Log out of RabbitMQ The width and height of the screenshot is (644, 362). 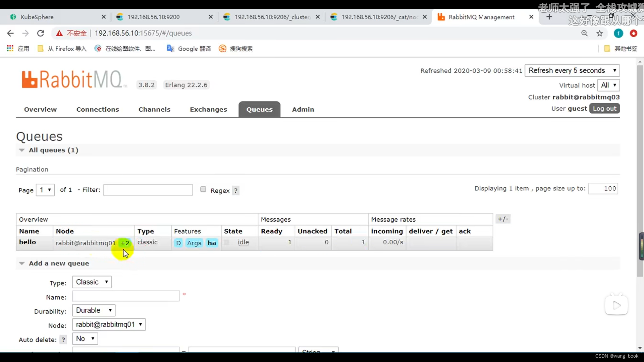(604, 109)
